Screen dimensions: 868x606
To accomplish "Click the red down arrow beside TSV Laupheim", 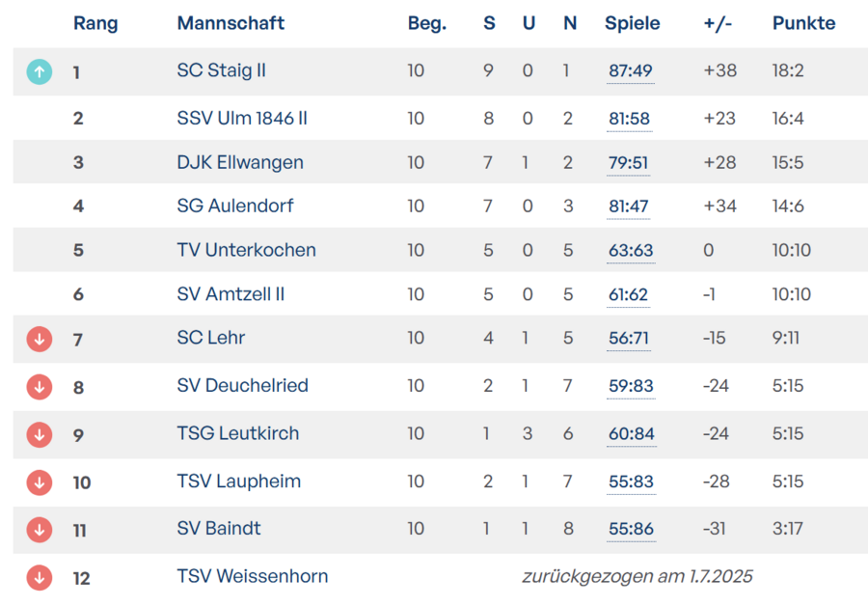I will coord(39,482).
